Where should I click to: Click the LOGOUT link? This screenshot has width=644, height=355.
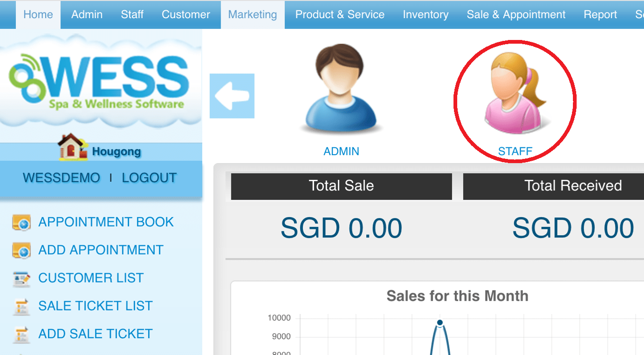[149, 178]
